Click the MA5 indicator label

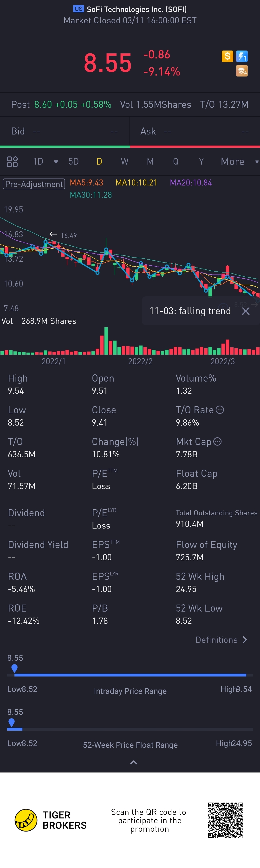click(x=86, y=183)
